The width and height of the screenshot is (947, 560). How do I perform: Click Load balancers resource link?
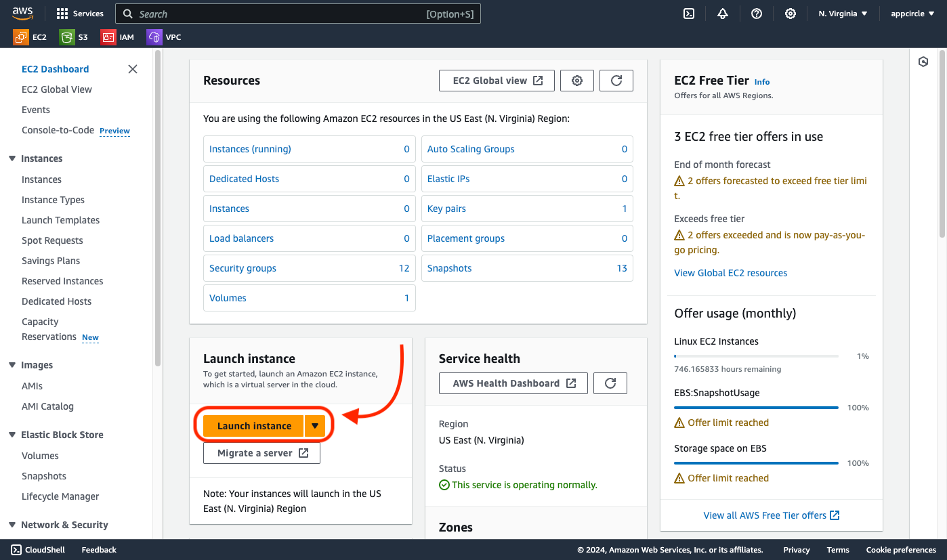click(x=241, y=238)
